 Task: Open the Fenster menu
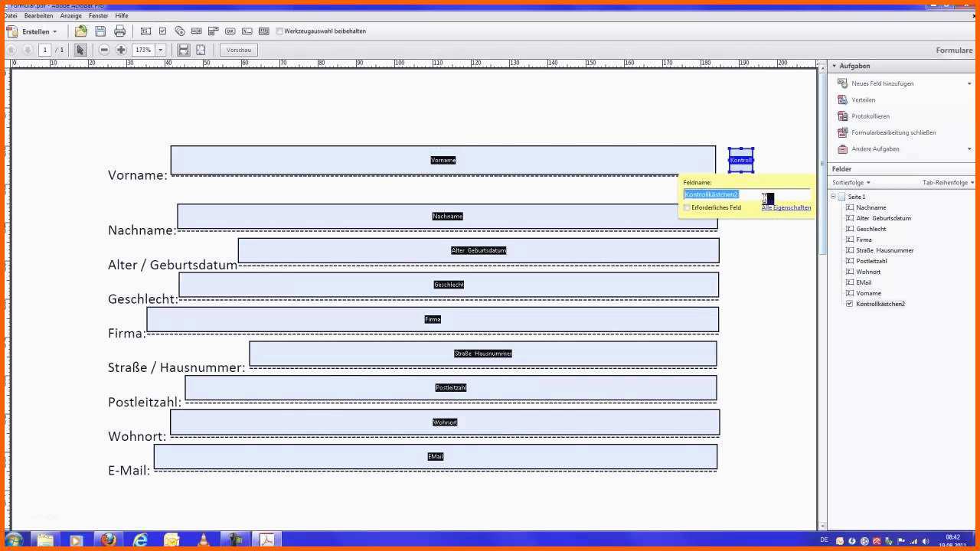[98, 15]
